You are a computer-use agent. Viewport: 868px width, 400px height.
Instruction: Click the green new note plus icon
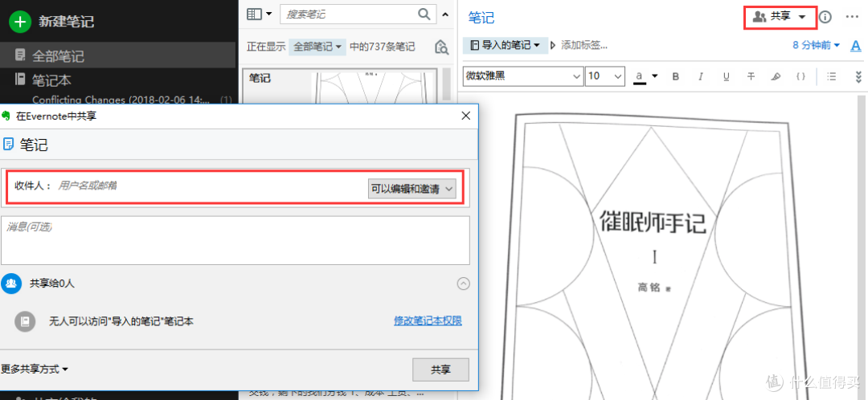20,22
